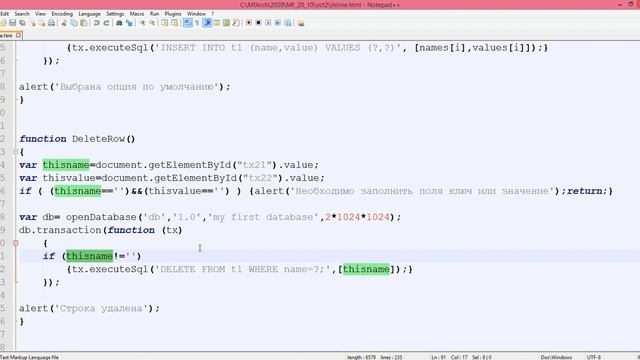Click the openDatabase call in the code
Viewport: 640px width, 360px height.
click(101, 217)
